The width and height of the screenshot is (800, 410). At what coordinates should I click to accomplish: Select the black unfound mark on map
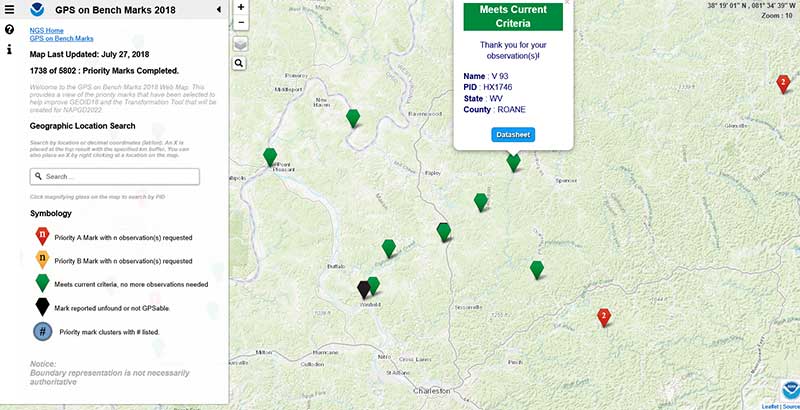365,289
